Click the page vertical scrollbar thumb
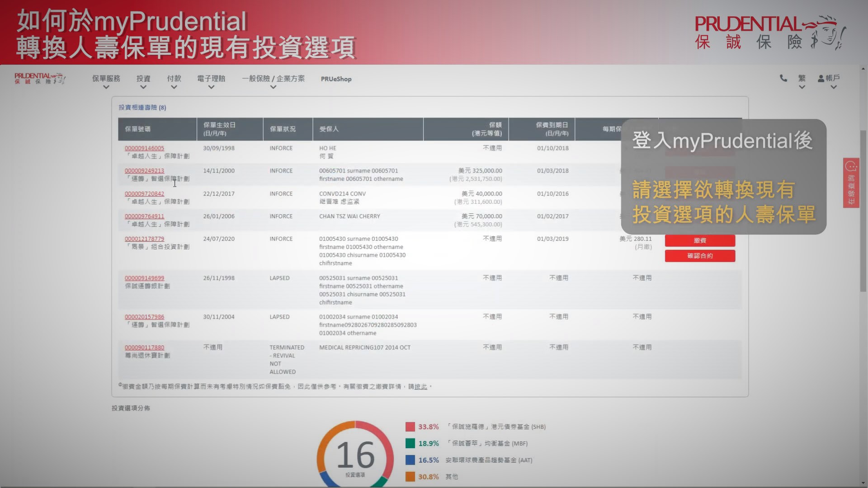Screen dimensions: 868x488 pos(863,211)
